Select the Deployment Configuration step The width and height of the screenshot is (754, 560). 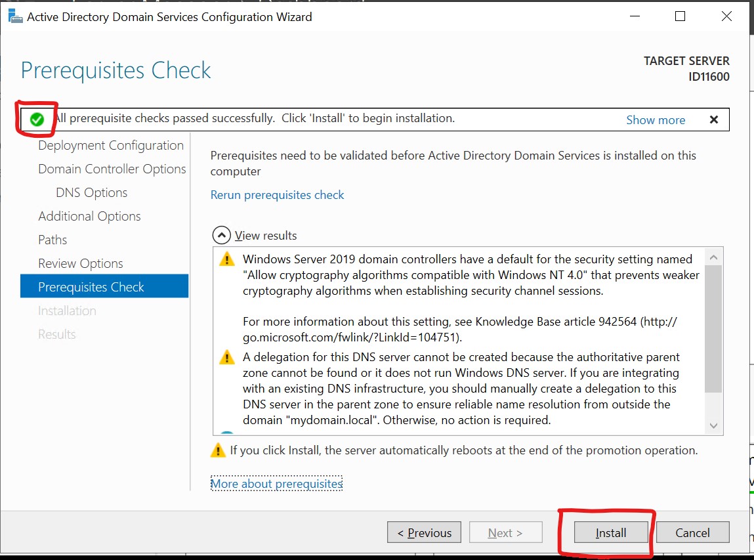(110, 145)
